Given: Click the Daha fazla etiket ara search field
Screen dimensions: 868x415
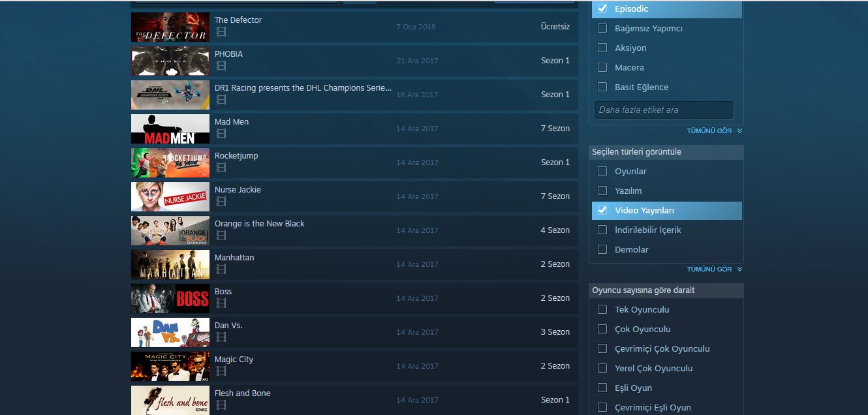Looking at the screenshot, I should click(x=664, y=110).
